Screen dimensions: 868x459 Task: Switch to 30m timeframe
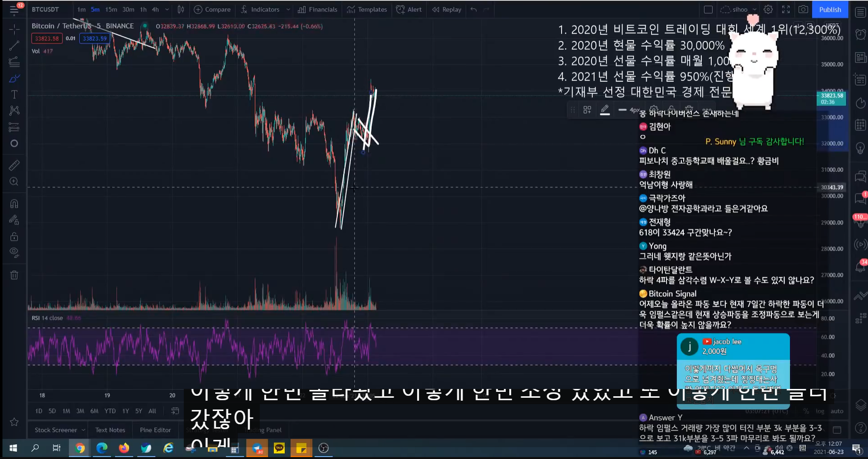tap(128, 9)
